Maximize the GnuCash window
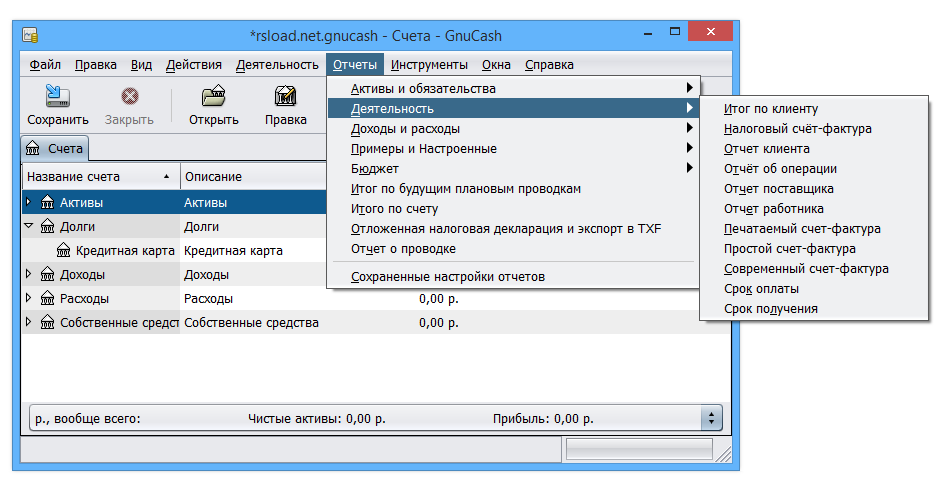The width and height of the screenshot is (952, 499). coord(675,31)
